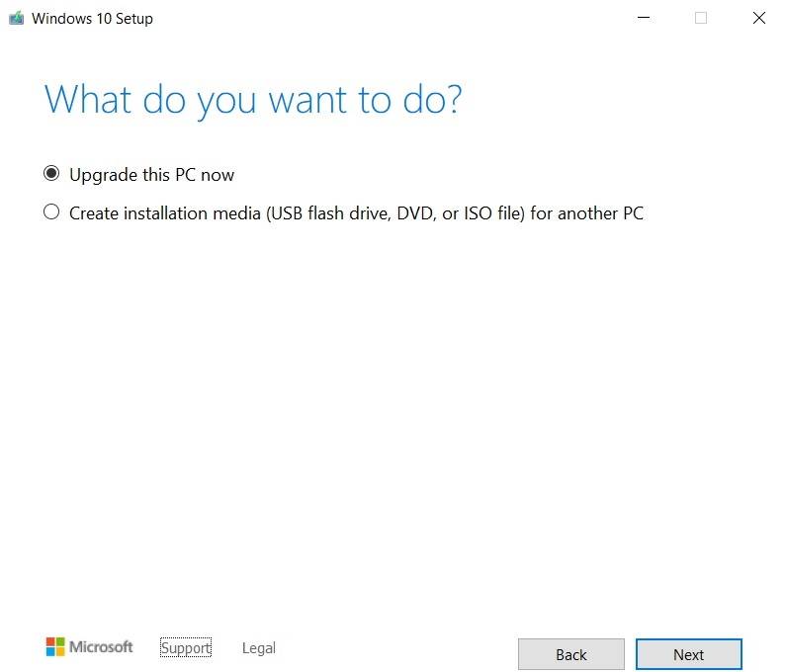Click the "Upgrade this PC now" label text
Image resolution: width=786 pixels, height=672 pixels.
pyautogui.click(x=151, y=175)
